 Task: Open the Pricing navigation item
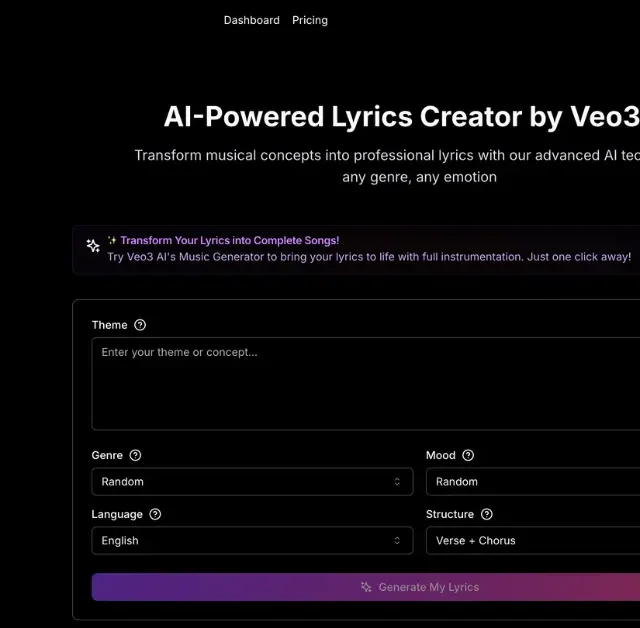[310, 20]
